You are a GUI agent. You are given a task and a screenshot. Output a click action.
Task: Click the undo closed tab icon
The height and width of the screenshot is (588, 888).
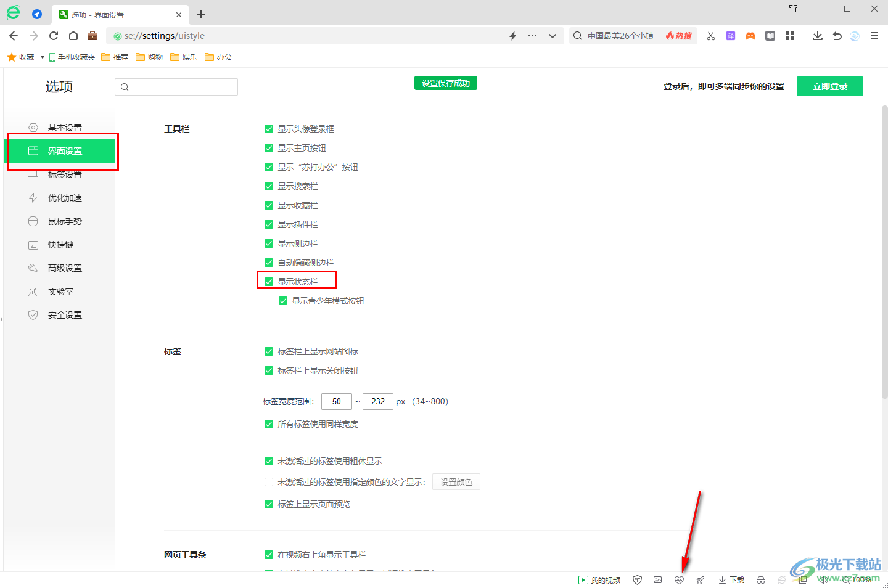click(837, 36)
